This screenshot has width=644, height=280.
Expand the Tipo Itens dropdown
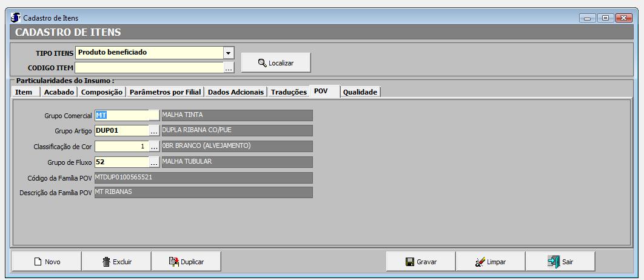[x=229, y=53]
